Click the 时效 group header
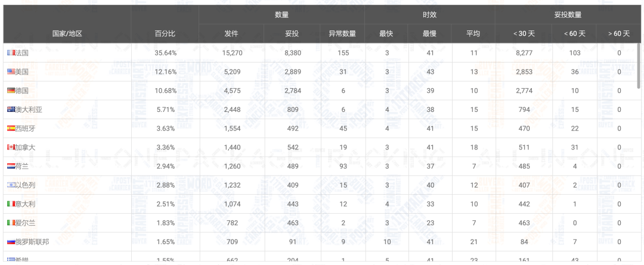The width and height of the screenshot is (644, 265). (429, 15)
